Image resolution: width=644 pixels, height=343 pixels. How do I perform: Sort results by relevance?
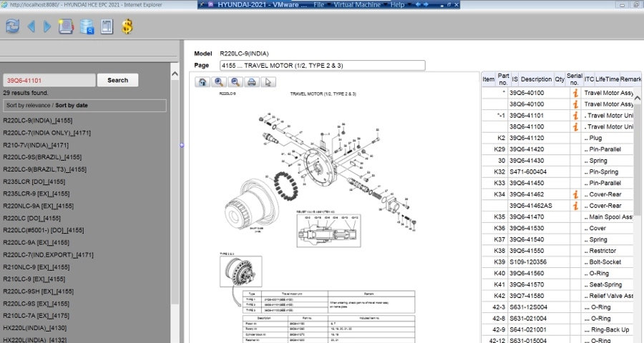29,106
